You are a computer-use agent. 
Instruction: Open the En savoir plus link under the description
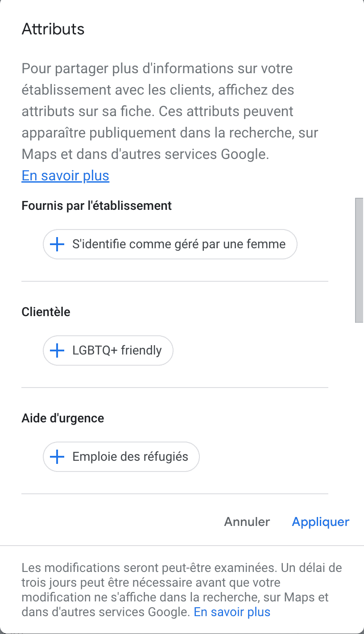pos(65,176)
